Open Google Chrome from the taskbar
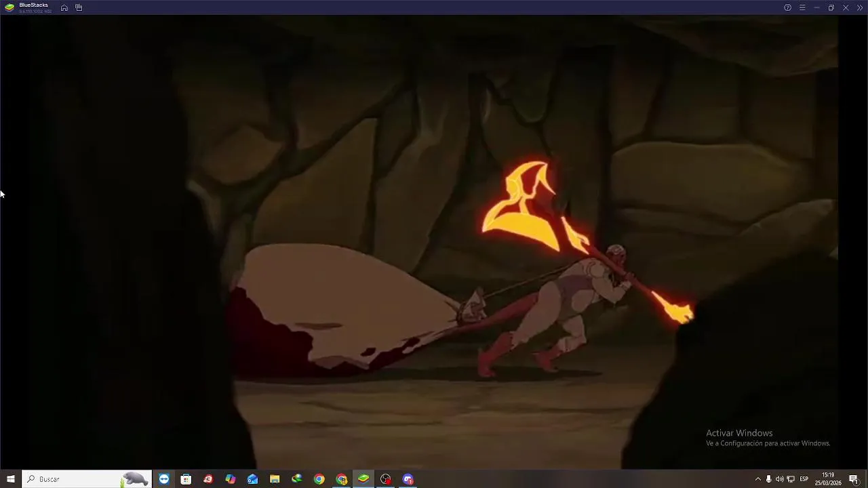 coord(319,479)
